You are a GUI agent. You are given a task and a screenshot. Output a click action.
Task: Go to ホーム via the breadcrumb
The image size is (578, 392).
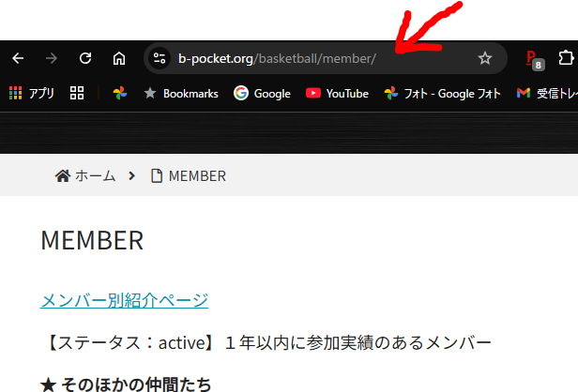tap(85, 175)
